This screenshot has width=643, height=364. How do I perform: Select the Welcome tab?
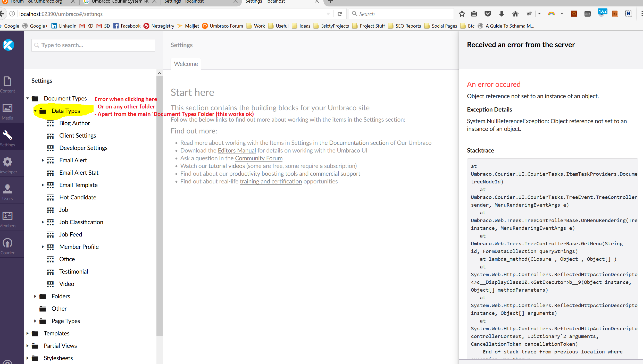click(x=186, y=64)
